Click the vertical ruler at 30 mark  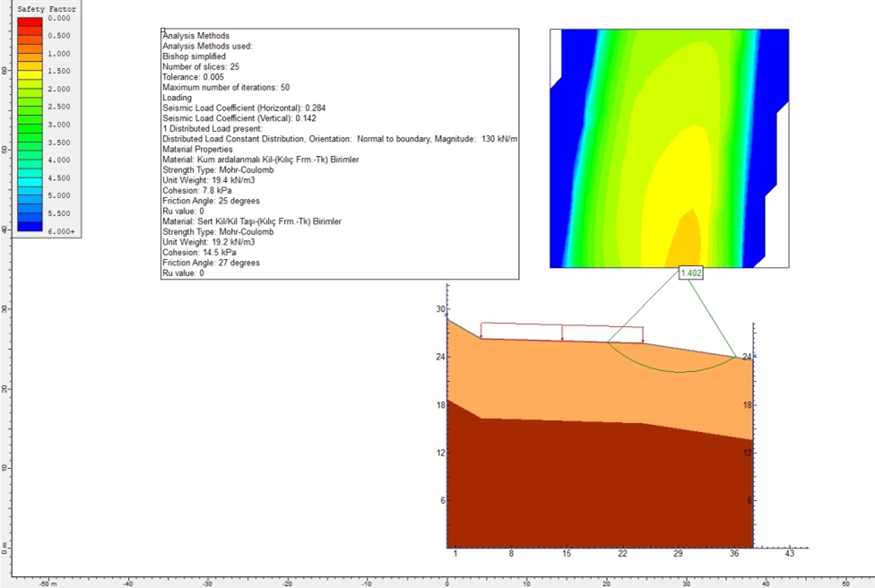[x=4, y=308]
